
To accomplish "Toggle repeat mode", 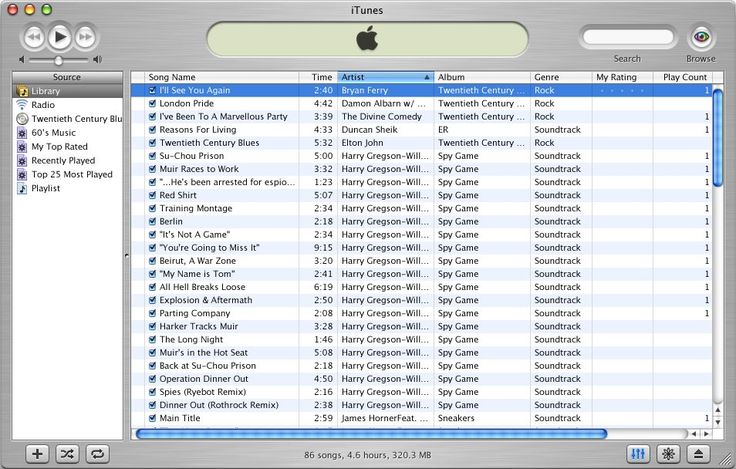I will [x=97, y=453].
